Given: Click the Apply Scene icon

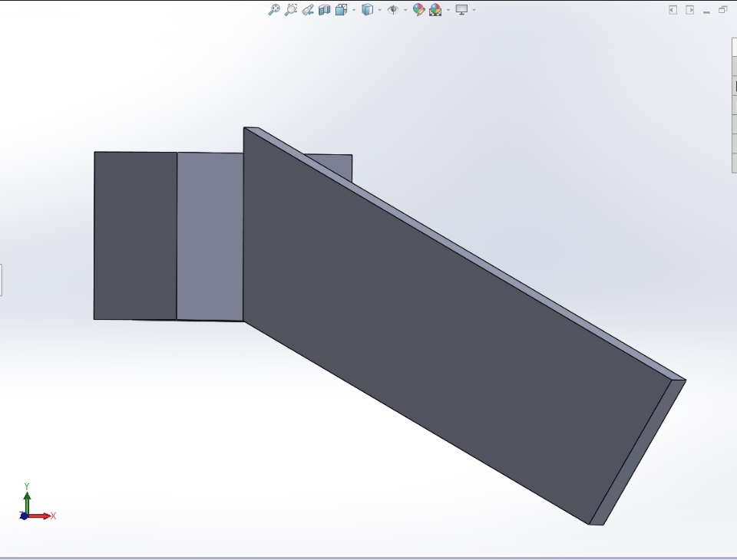Looking at the screenshot, I should (435, 9).
